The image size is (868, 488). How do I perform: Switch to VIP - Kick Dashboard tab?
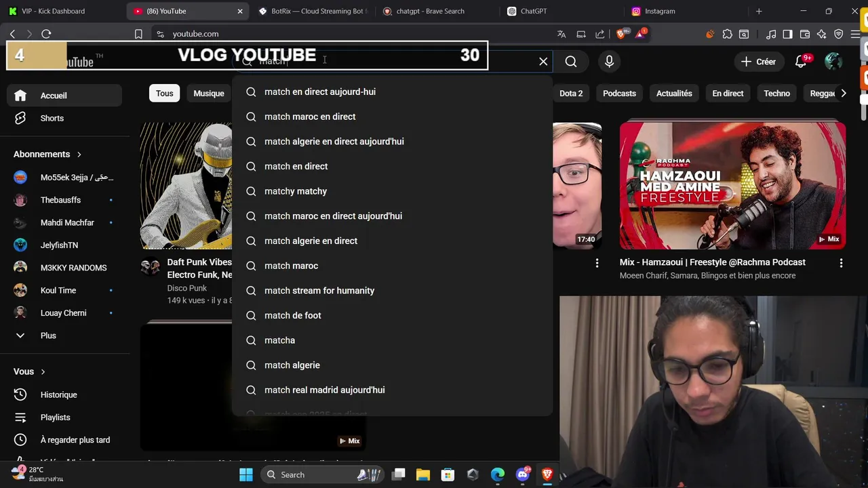(62, 11)
